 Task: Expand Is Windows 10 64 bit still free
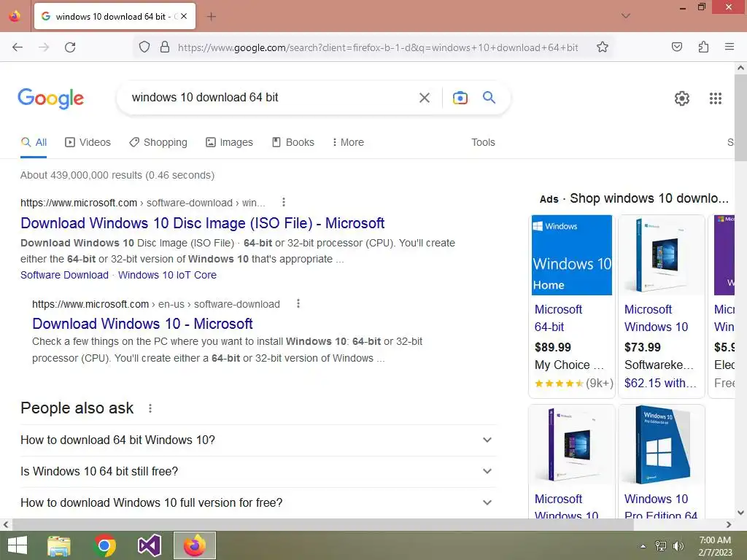click(258, 472)
